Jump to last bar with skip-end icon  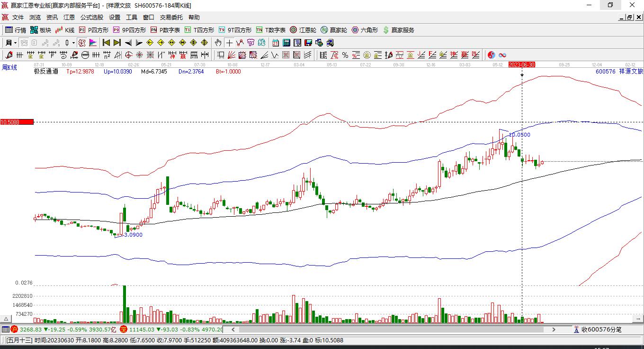pos(117,43)
